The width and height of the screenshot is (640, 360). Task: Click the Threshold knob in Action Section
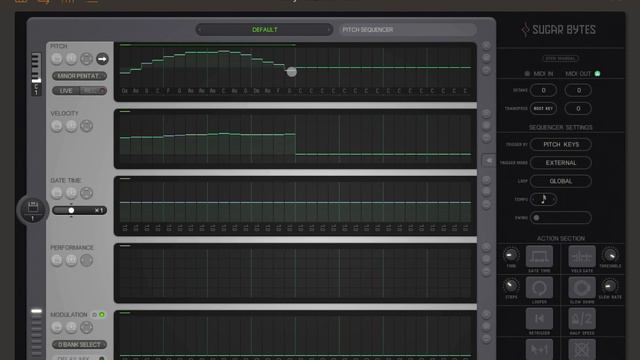tap(610, 256)
